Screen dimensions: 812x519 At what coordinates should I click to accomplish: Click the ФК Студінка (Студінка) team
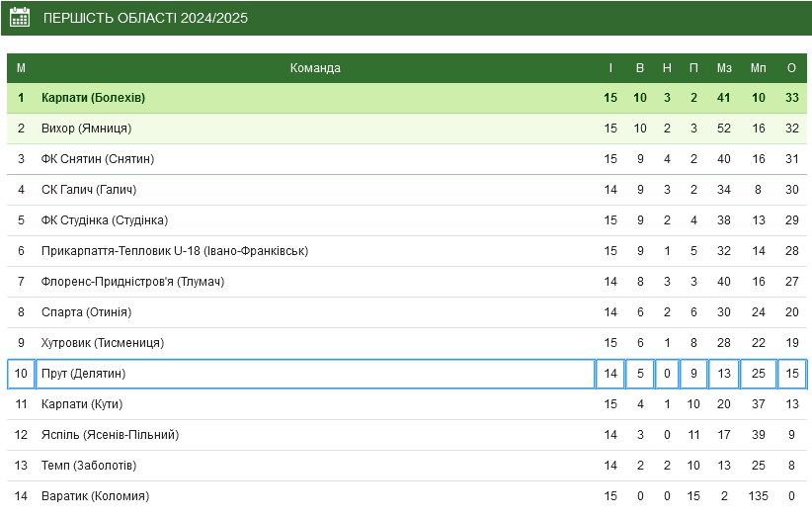pos(105,219)
